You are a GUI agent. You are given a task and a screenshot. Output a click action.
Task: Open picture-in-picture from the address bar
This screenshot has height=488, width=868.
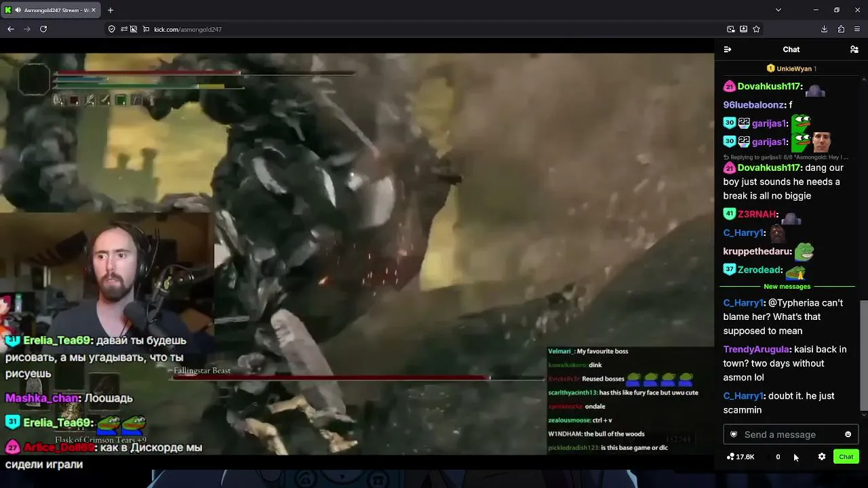point(731,29)
